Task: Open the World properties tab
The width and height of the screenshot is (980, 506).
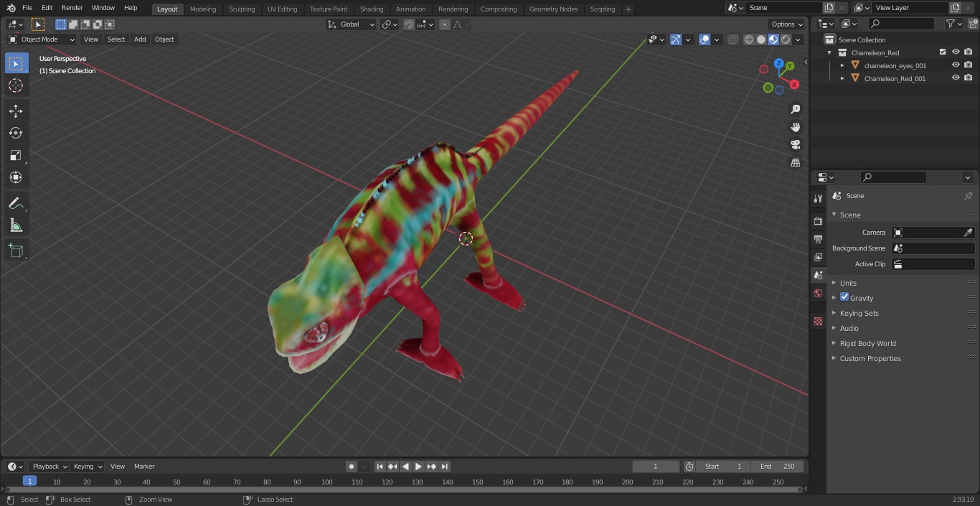Action: pyautogui.click(x=818, y=293)
